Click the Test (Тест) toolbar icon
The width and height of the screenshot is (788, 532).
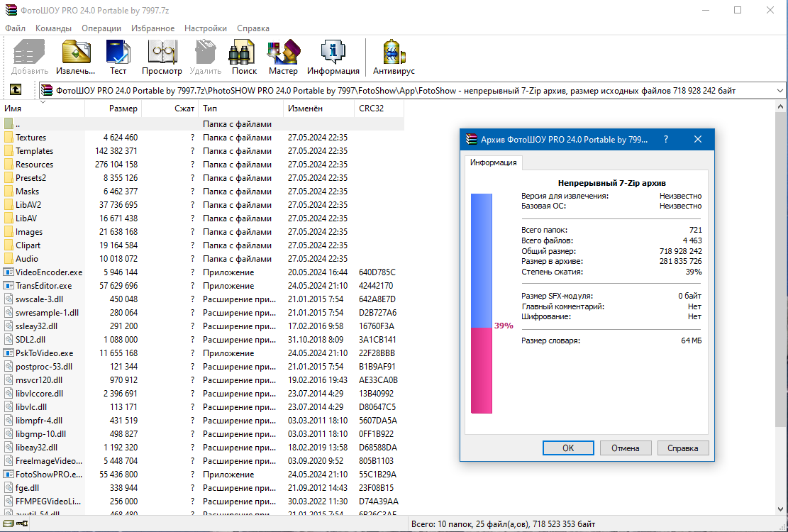coord(118,57)
